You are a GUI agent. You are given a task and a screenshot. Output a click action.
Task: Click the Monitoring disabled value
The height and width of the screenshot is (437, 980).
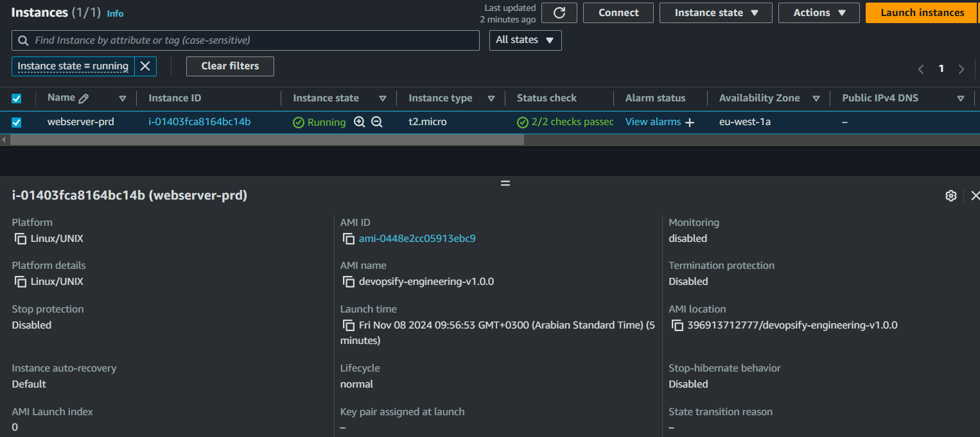[x=688, y=239]
